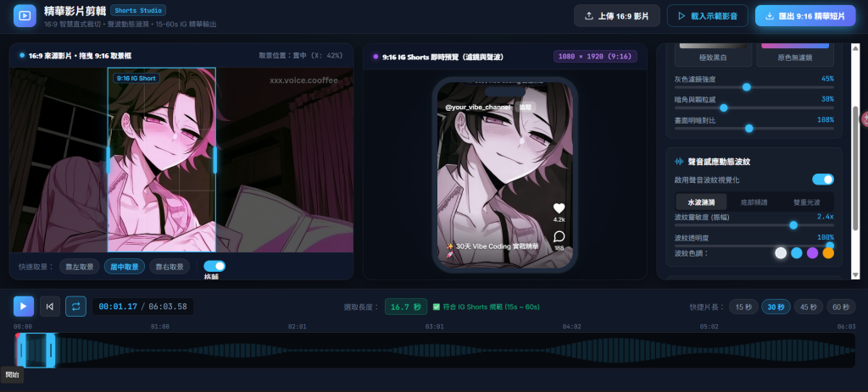Skip back to the selection start

click(x=50, y=306)
